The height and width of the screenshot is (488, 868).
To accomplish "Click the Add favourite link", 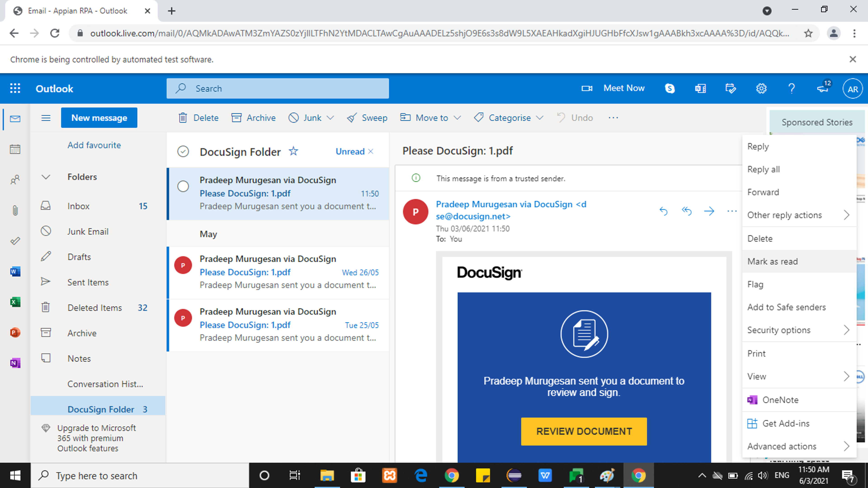I will [94, 145].
